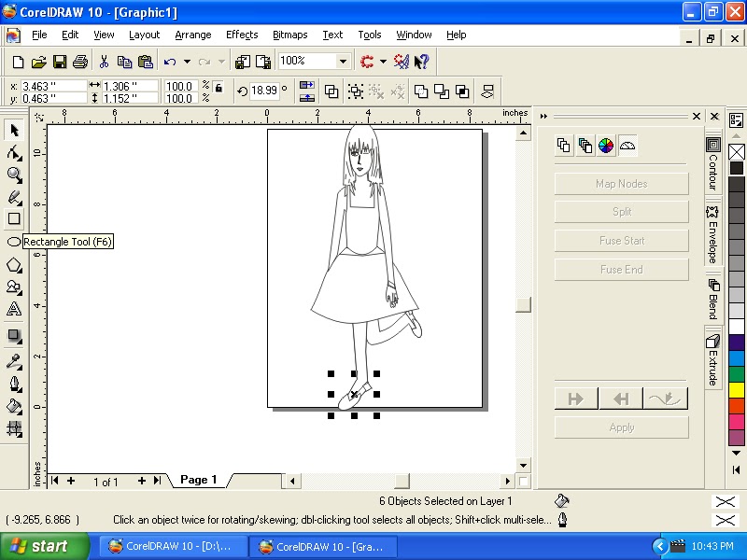Expand the undo history dropdown arrow
This screenshot has height=560, width=747.
(187, 62)
